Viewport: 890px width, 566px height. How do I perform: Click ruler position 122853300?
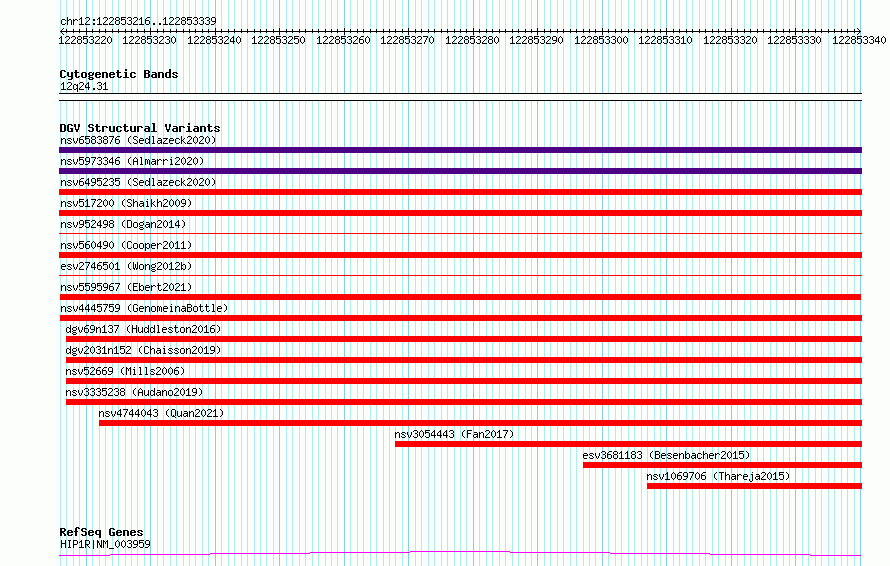[601, 40]
